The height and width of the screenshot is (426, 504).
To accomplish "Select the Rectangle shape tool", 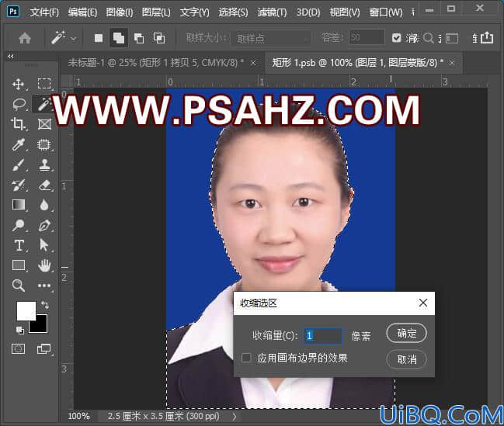I will coord(19,265).
